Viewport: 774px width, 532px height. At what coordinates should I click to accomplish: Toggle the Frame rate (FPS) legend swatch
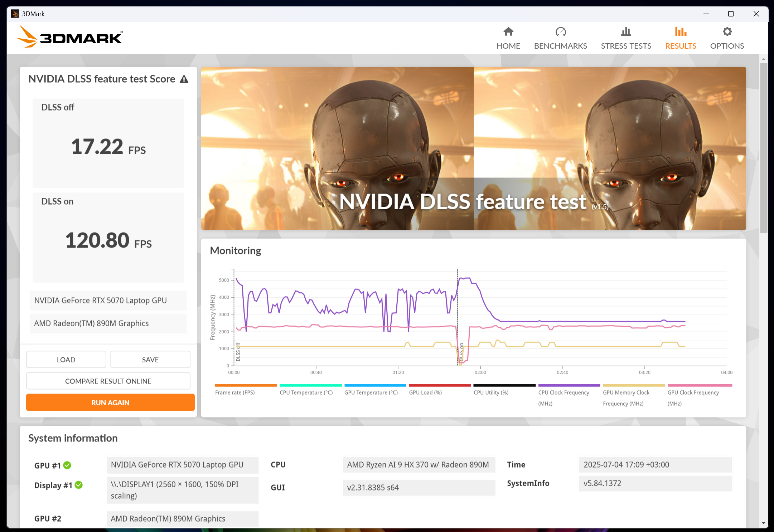[246, 385]
